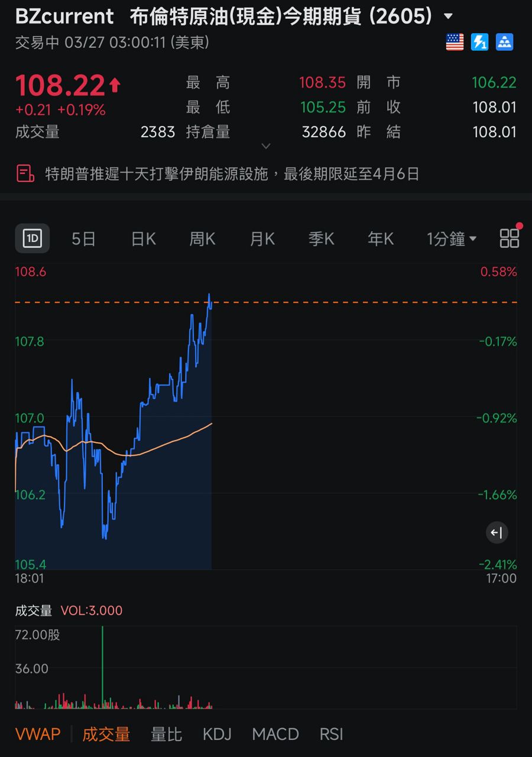
Task: Open the blue community people icon
Action: point(504,42)
